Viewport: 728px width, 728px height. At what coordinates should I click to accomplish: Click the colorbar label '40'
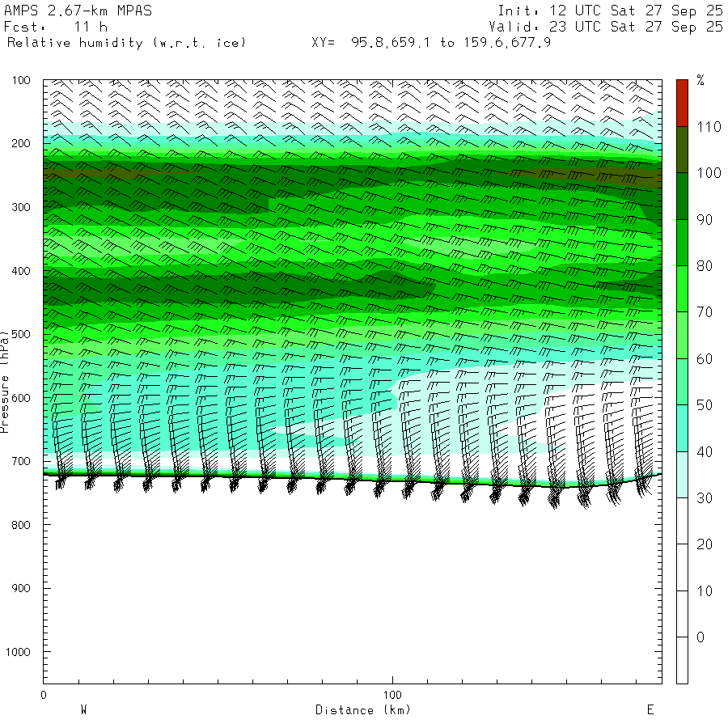pos(705,451)
